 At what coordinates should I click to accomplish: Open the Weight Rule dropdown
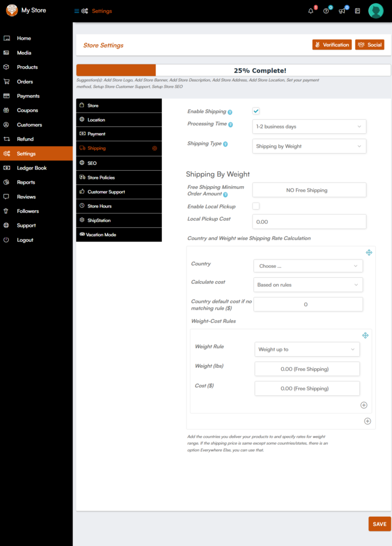point(307,350)
